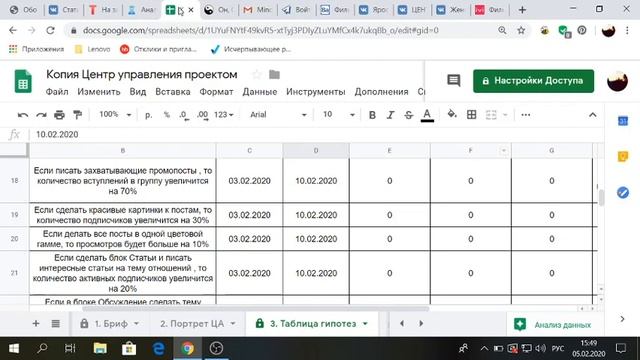The height and width of the screenshot is (360, 640).
Task: Open Tasks side panel icon
Action: click(623, 192)
